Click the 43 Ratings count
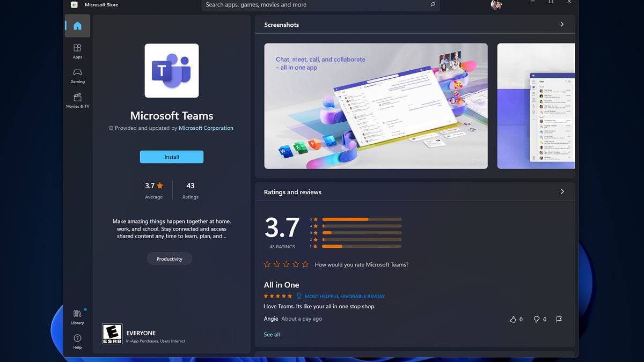 coord(191,190)
